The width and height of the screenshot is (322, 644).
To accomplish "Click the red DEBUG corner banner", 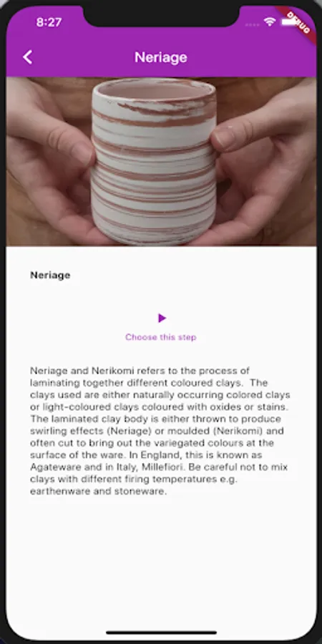I will 299,23.
